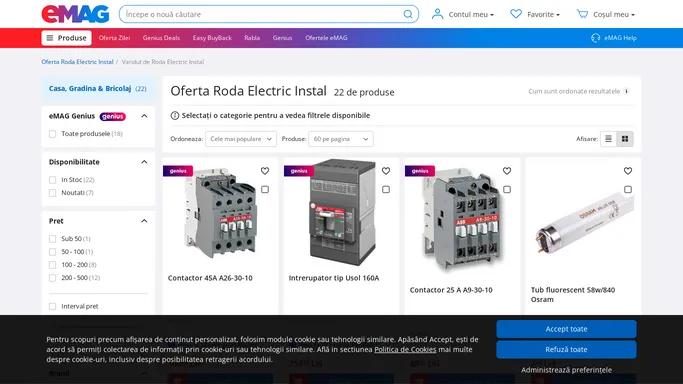Select Casa, Gradina & Bricolaj category
Screen dimensions: 683x384
click(x=98, y=88)
